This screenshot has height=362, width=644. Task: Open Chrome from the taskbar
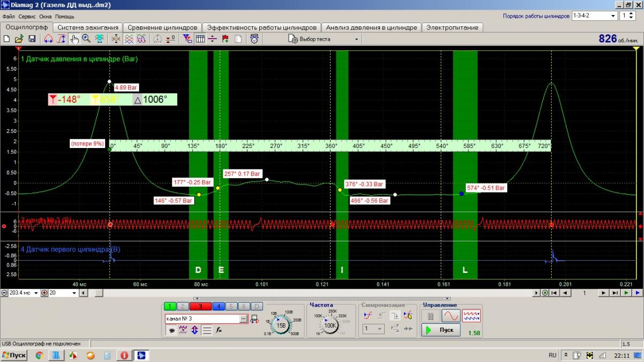(x=39, y=355)
